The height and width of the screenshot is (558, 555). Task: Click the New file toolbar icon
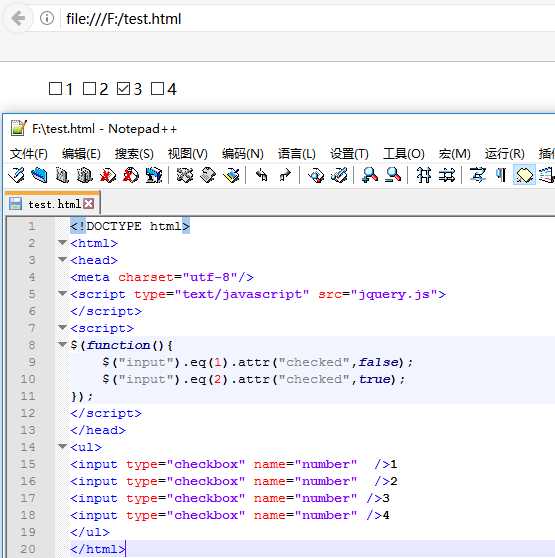16,175
